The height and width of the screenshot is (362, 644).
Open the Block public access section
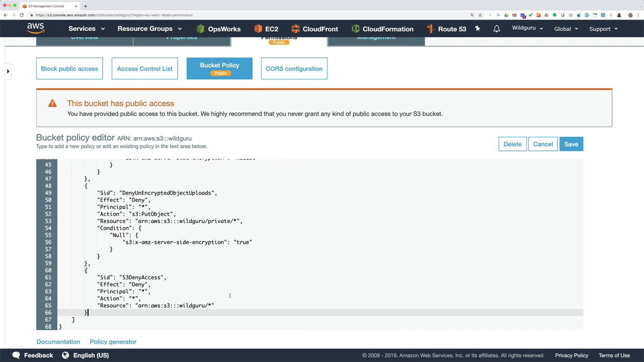pyautogui.click(x=69, y=69)
